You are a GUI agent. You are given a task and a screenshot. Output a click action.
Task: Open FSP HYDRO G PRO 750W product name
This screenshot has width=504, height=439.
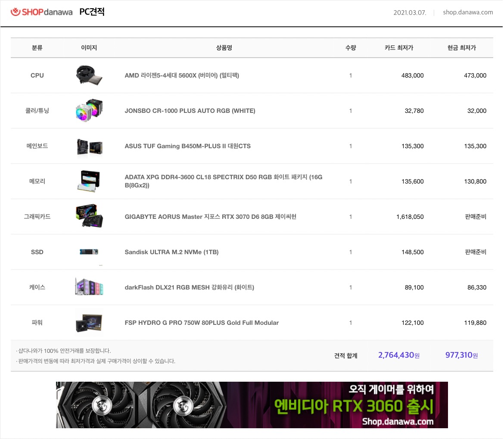coord(202,323)
